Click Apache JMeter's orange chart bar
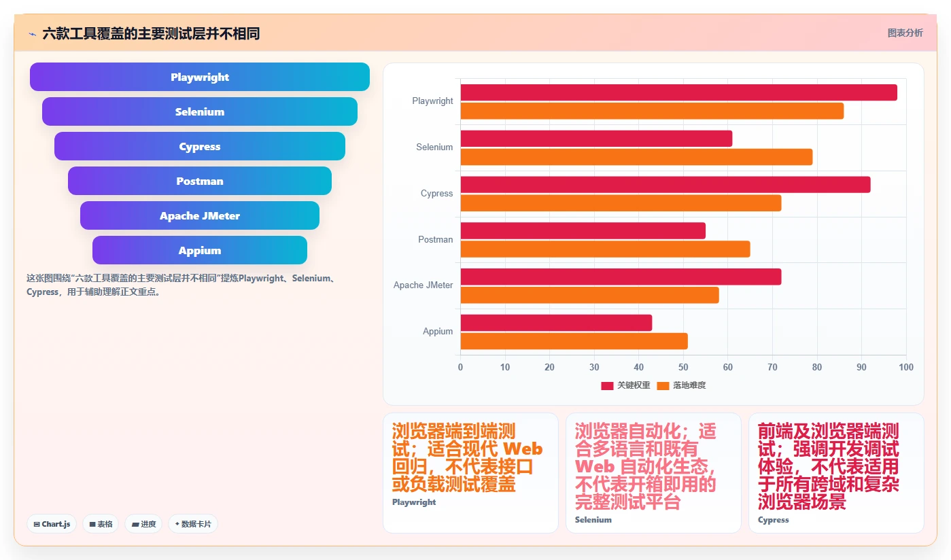This screenshot has height=560, width=951. [589, 295]
